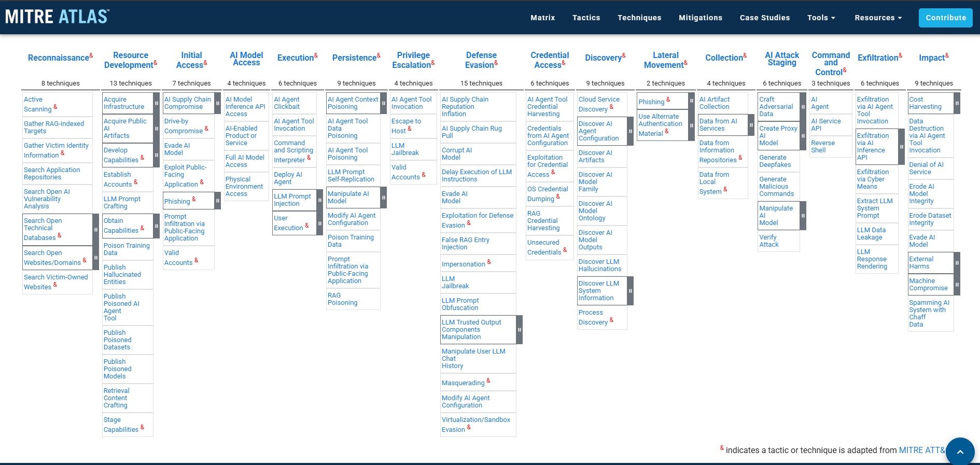Expand sub-techniques of Exfiltration via AI Inference API

[901, 147]
